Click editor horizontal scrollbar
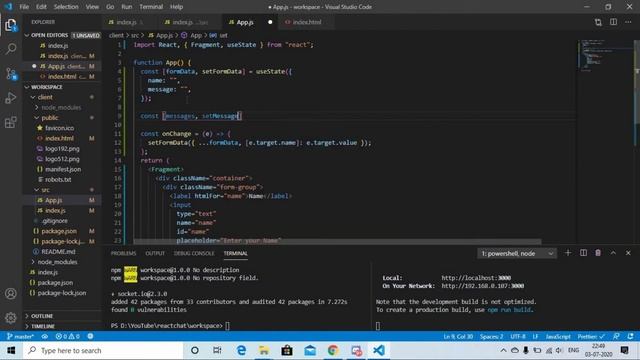This screenshot has width=640, height=360. tap(337, 242)
